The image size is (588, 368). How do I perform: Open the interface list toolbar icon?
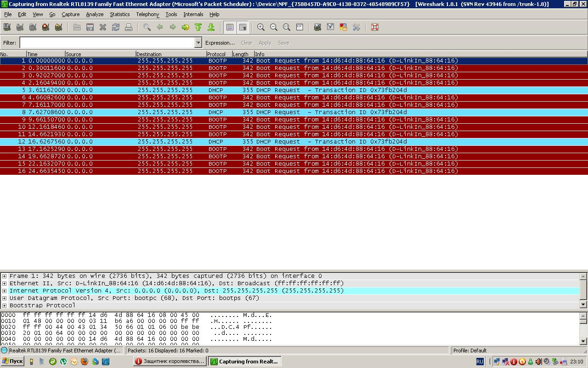(7, 27)
